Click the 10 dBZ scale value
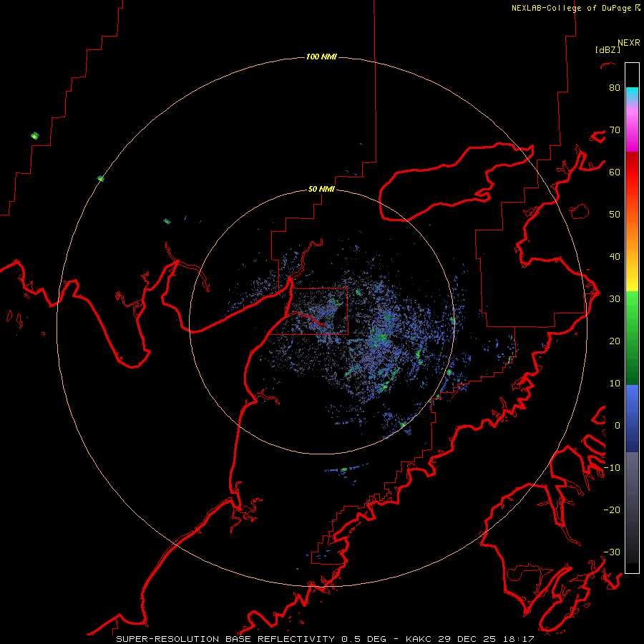 point(615,384)
